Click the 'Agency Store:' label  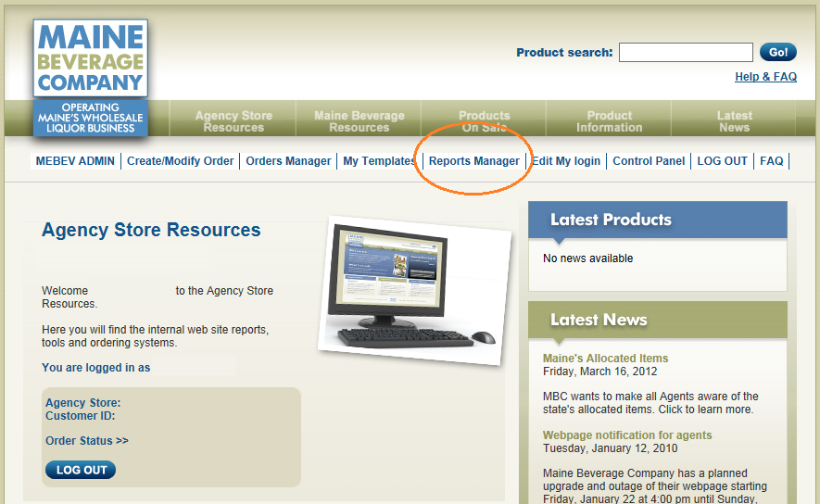pyautogui.click(x=82, y=403)
